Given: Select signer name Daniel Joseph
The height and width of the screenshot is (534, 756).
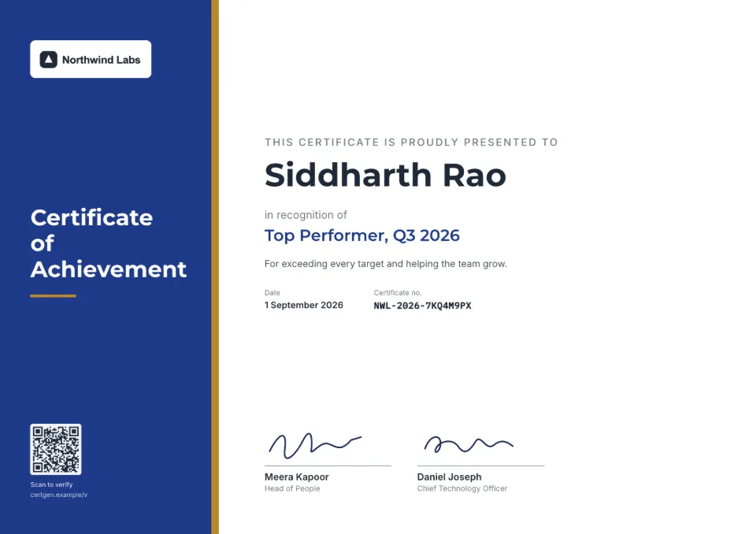Looking at the screenshot, I should point(449,477).
